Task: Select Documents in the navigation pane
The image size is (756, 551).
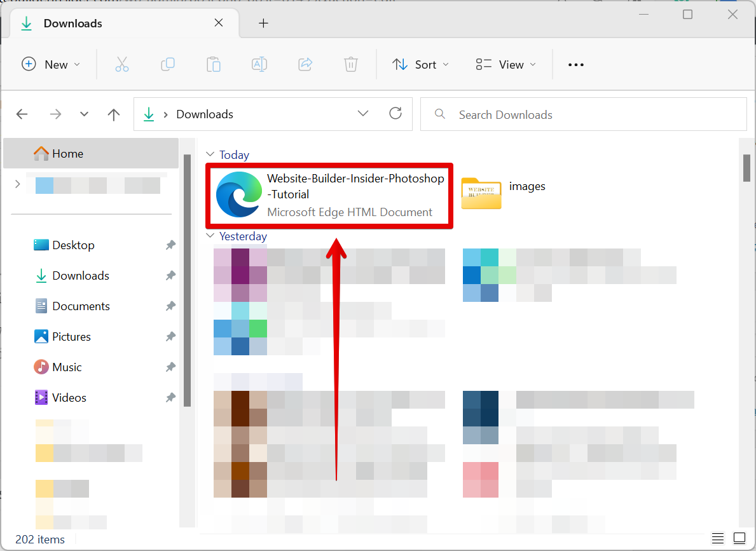Action: [x=81, y=306]
